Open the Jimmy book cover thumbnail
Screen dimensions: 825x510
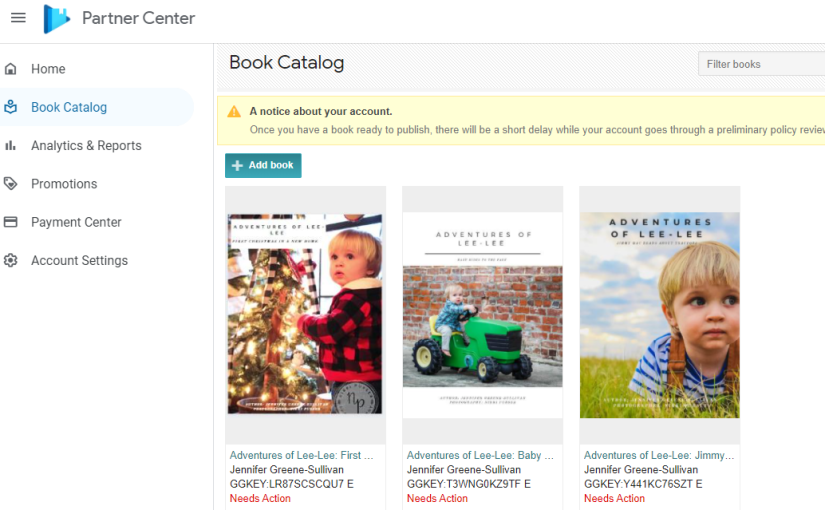659,314
